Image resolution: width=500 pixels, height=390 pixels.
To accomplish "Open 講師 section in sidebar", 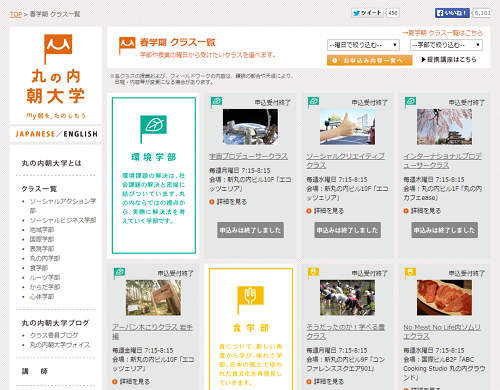I will tap(35, 371).
